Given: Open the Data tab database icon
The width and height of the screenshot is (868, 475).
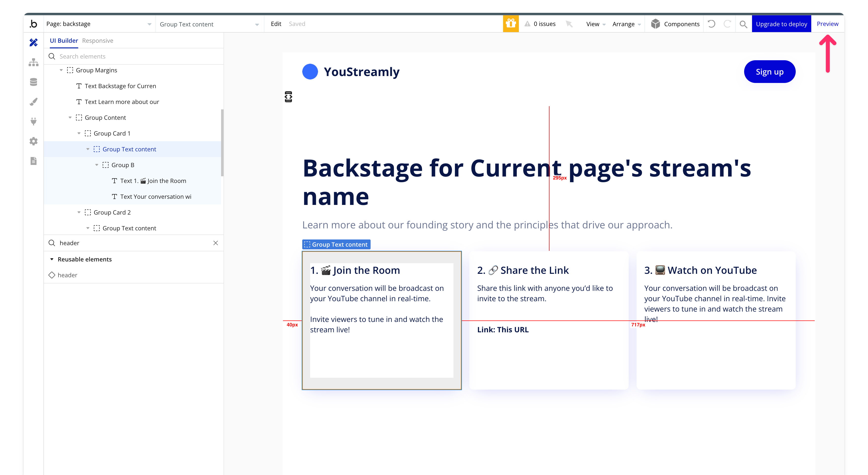Looking at the screenshot, I should [33, 82].
